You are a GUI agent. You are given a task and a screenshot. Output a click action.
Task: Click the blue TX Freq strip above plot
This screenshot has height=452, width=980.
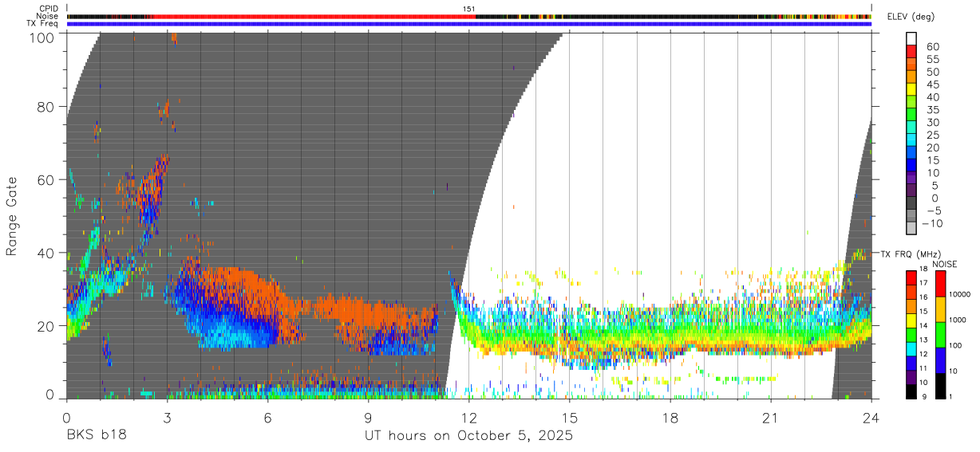point(469,24)
